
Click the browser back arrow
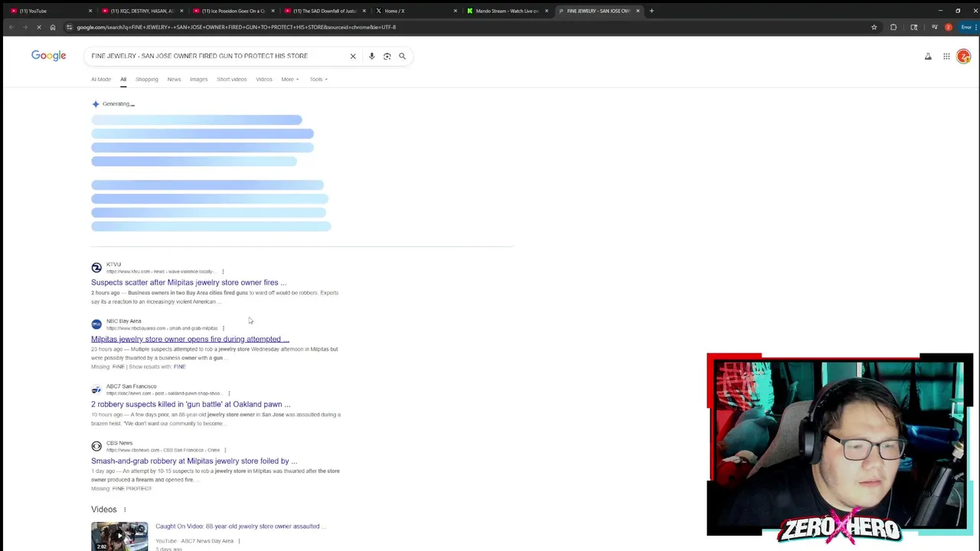pos(11,27)
